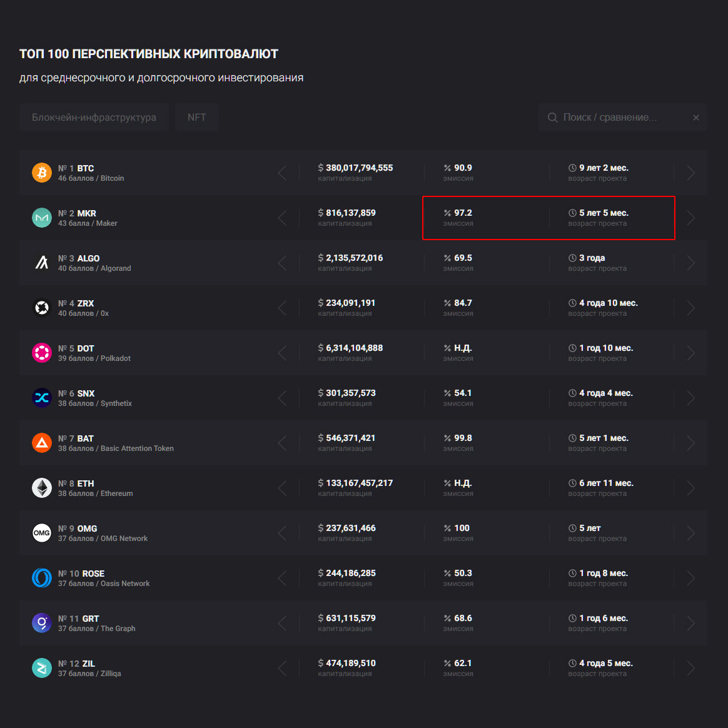Click right chevron on the BTC row
This screenshot has height=728, width=728.
pyautogui.click(x=690, y=173)
